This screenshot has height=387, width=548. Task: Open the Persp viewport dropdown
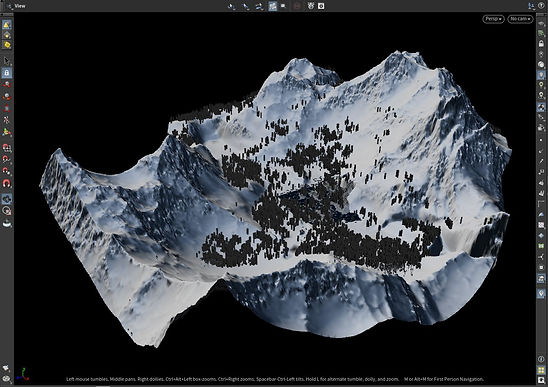pos(493,19)
